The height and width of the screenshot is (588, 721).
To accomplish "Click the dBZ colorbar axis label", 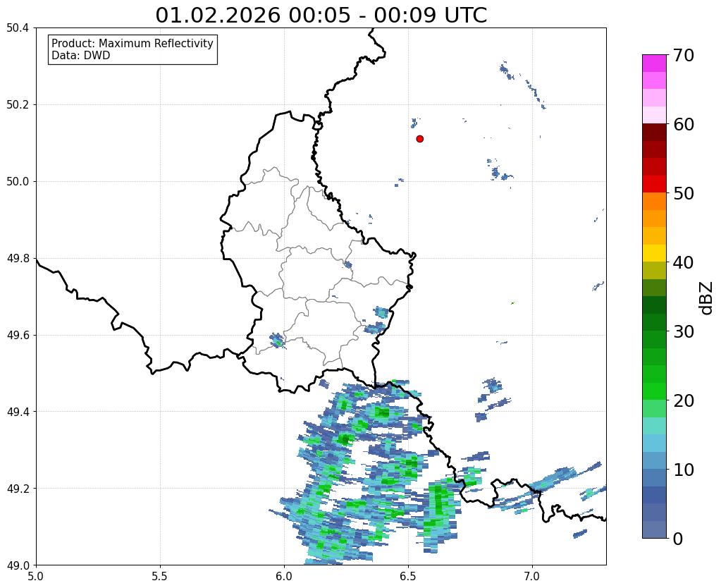I will pos(707,298).
